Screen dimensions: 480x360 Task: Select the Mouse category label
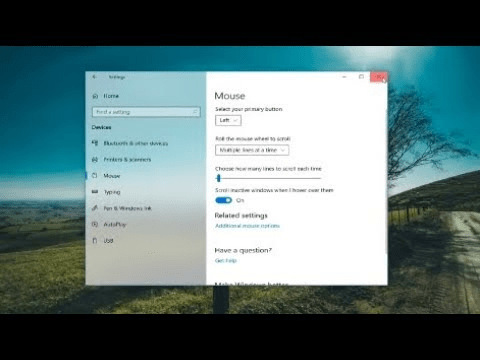(112, 176)
